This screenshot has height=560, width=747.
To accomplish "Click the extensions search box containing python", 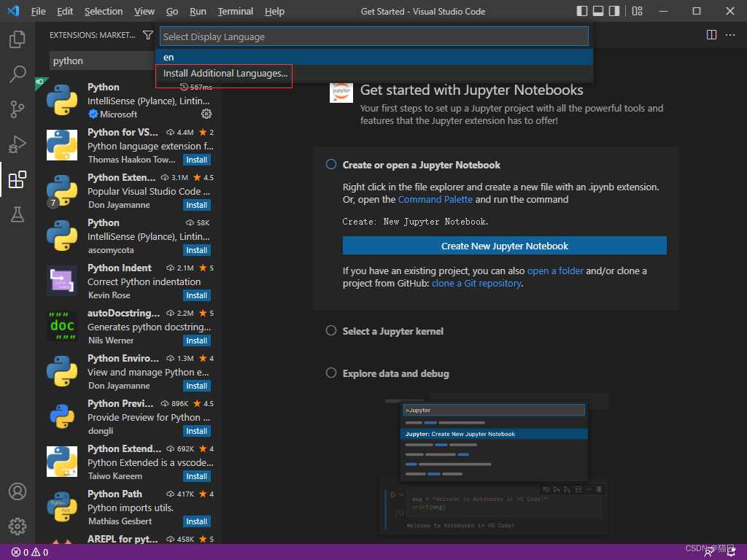I will click(102, 61).
